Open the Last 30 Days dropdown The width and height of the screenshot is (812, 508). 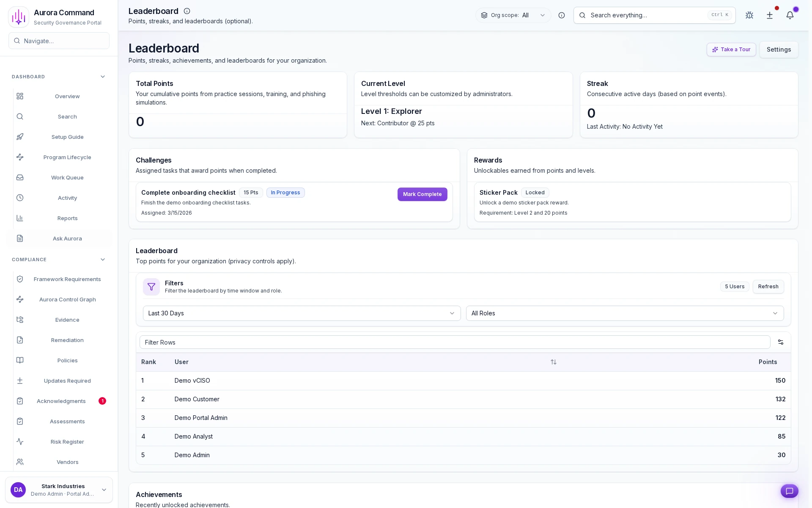pos(302,313)
